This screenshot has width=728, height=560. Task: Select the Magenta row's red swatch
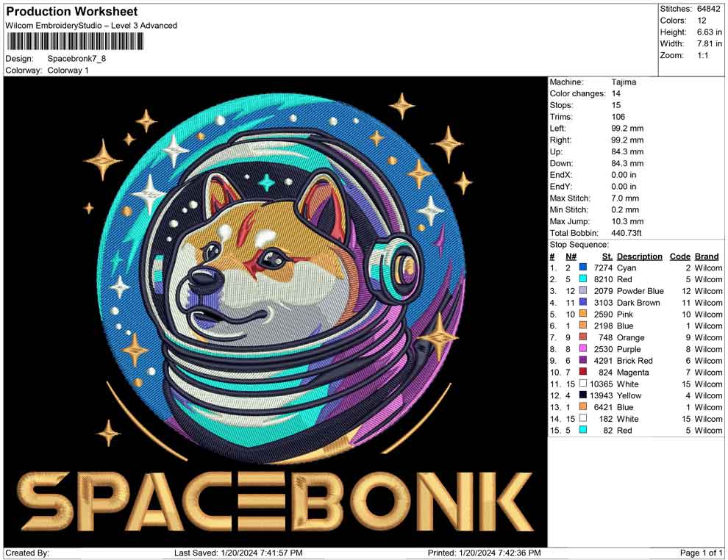click(x=582, y=372)
